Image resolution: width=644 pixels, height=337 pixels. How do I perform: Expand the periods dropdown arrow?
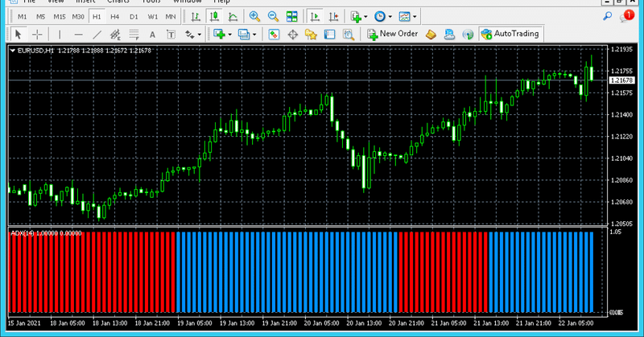390,17
